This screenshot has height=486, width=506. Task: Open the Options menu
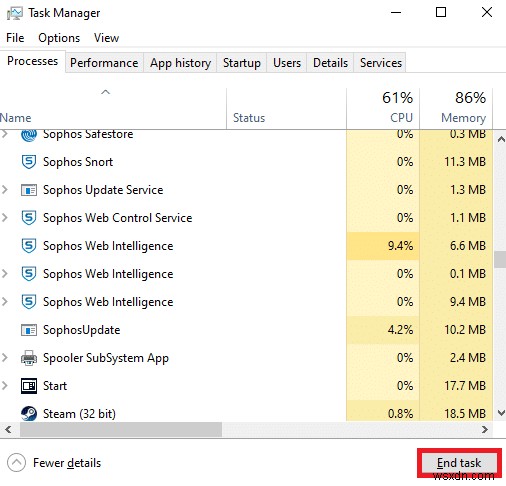(x=59, y=38)
